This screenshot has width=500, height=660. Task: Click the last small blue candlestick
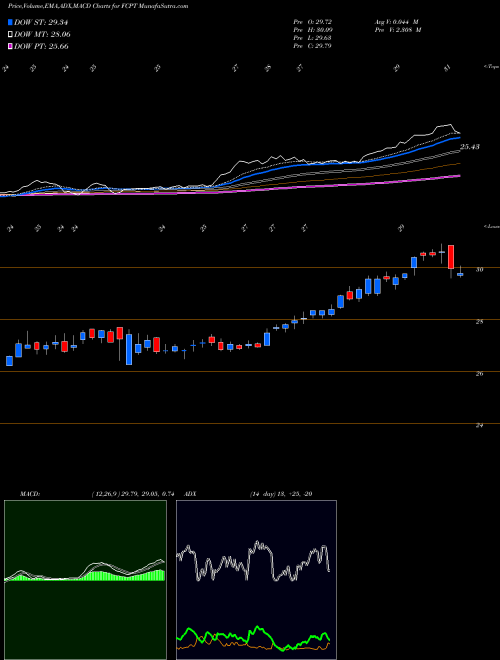pos(460,274)
